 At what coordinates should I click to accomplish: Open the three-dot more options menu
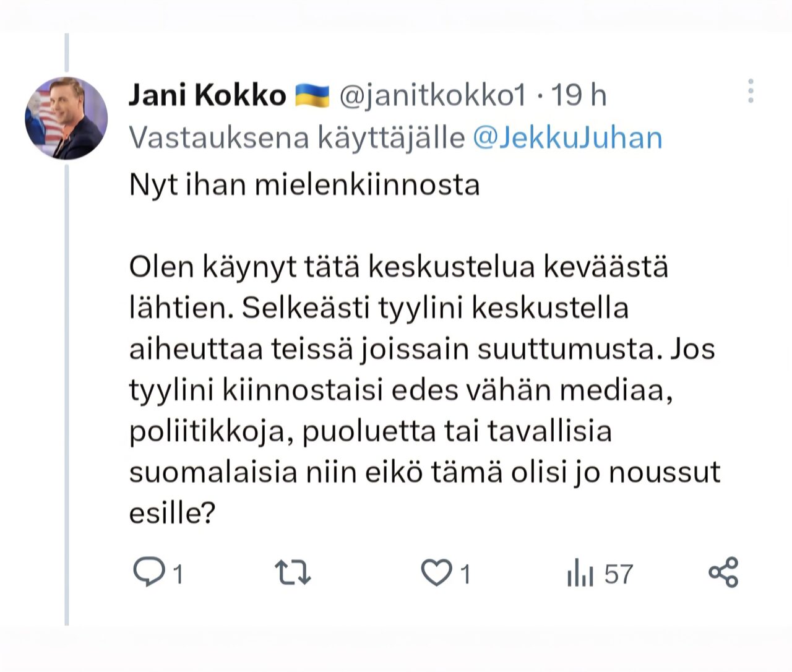pyautogui.click(x=751, y=92)
